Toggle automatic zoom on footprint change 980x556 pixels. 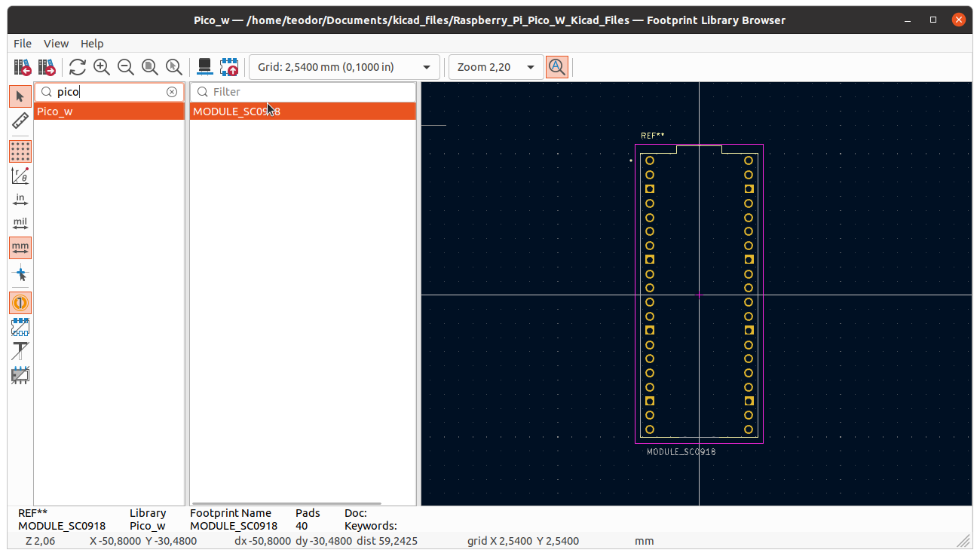(556, 67)
